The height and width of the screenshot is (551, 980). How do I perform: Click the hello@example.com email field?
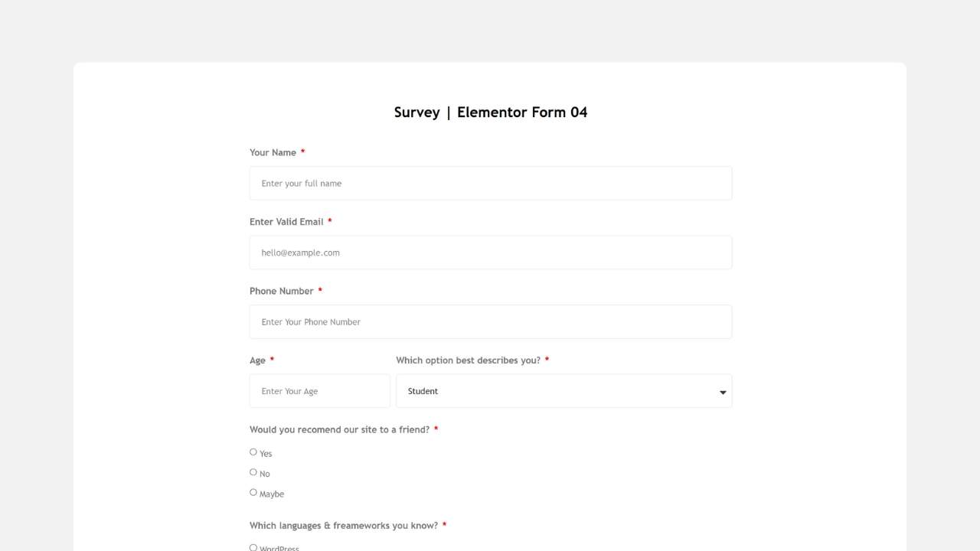[x=490, y=253]
